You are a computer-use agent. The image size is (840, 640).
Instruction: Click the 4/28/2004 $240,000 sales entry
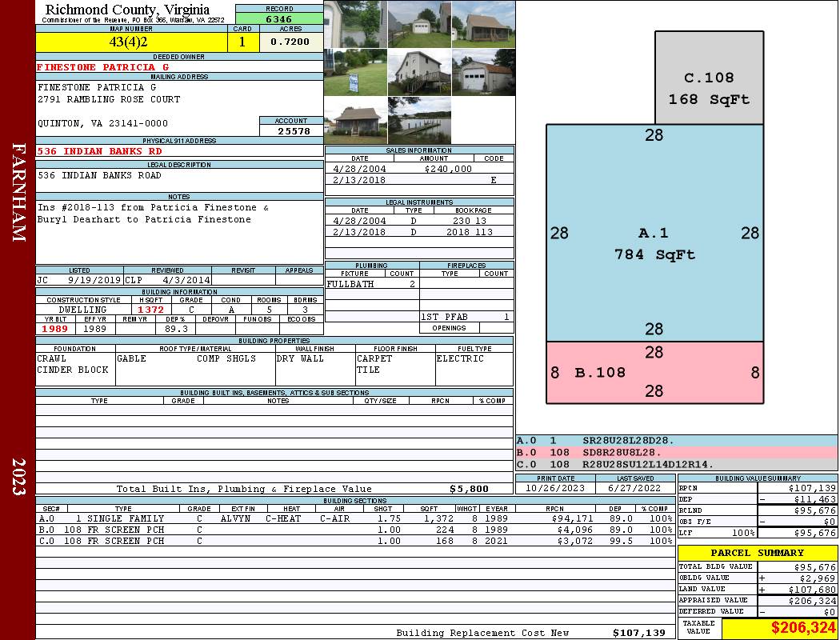point(419,169)
